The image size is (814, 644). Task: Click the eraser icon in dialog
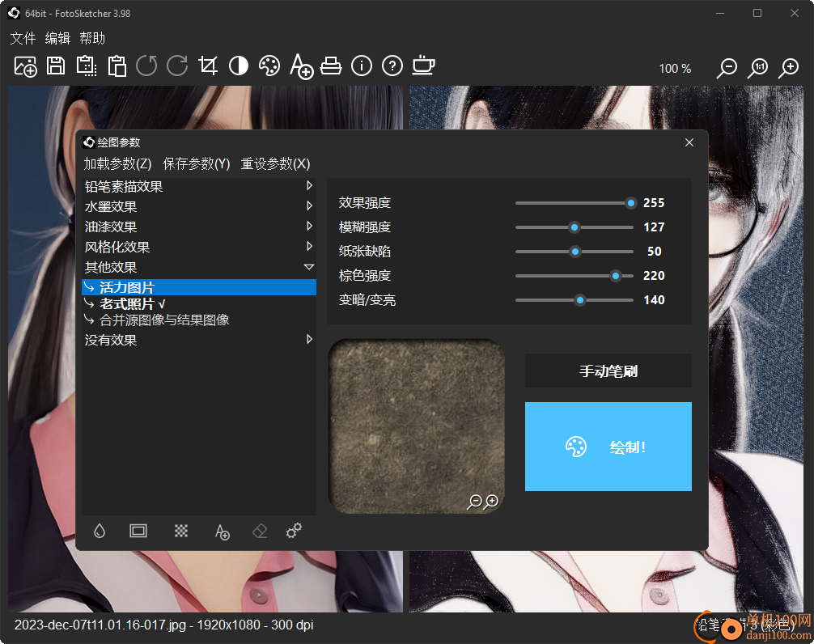[260, 531]
